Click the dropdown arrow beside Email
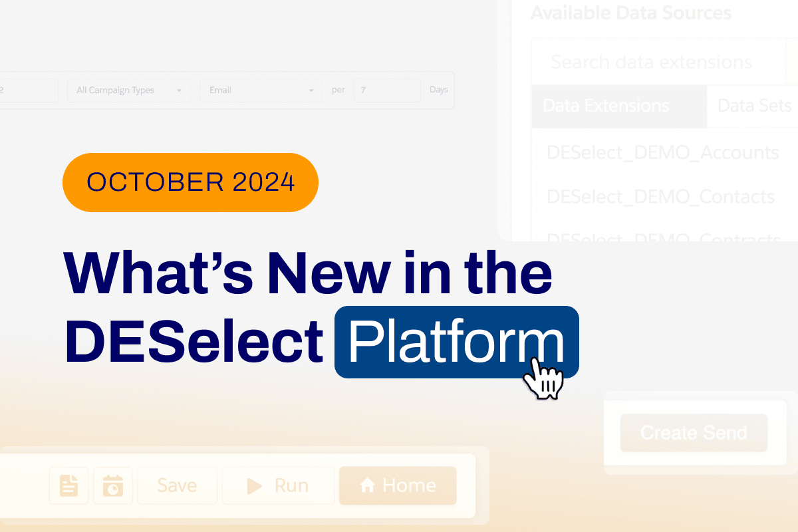Screen dimensions: 798x532 click(x=311, y=90)
